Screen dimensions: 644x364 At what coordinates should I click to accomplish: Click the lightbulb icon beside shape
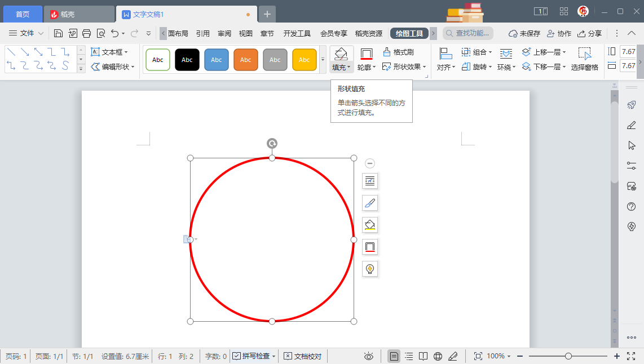[370, 269]
